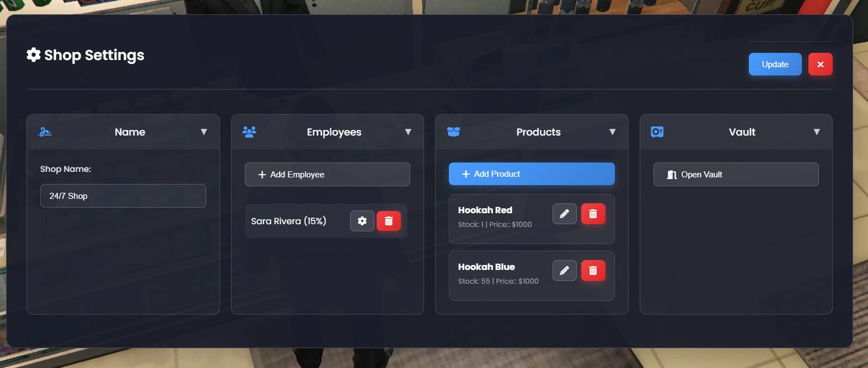868x368 pixels.
Task: Delete the Hookah Blue product
Action: (593, 270)
